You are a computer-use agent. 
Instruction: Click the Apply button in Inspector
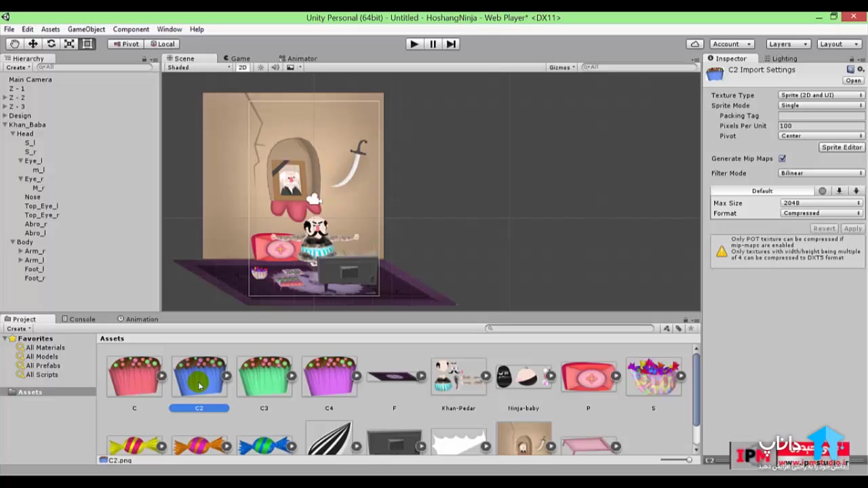tap(852, 229)
